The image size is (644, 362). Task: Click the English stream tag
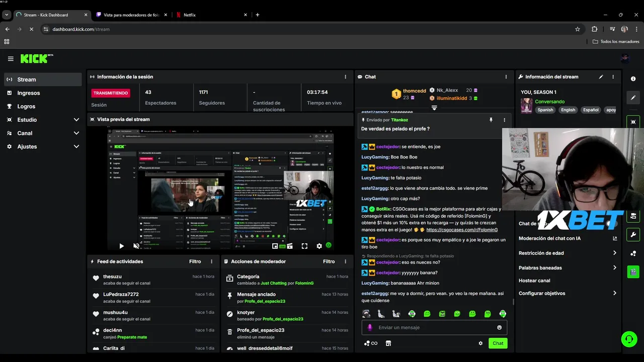[x=568, y=110]
